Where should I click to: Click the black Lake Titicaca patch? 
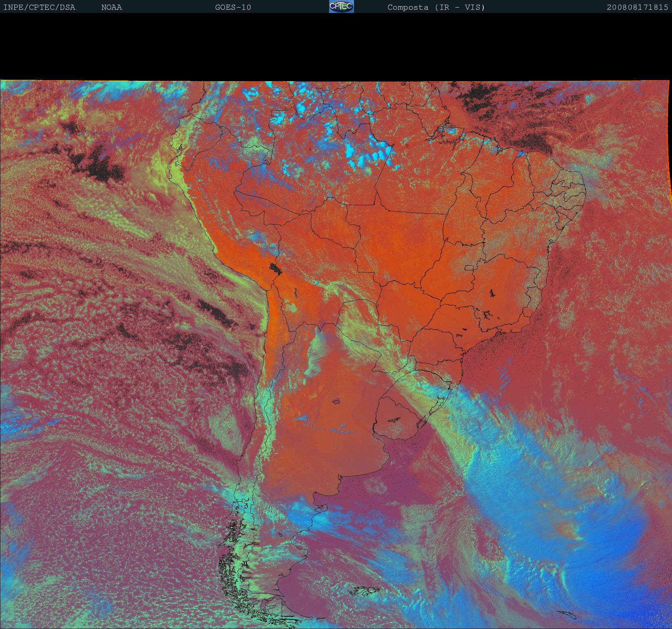pos(275,268)
